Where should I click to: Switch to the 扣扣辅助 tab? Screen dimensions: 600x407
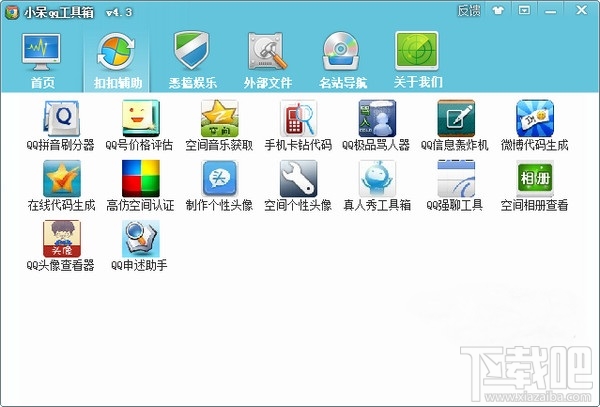coord(117,61)
